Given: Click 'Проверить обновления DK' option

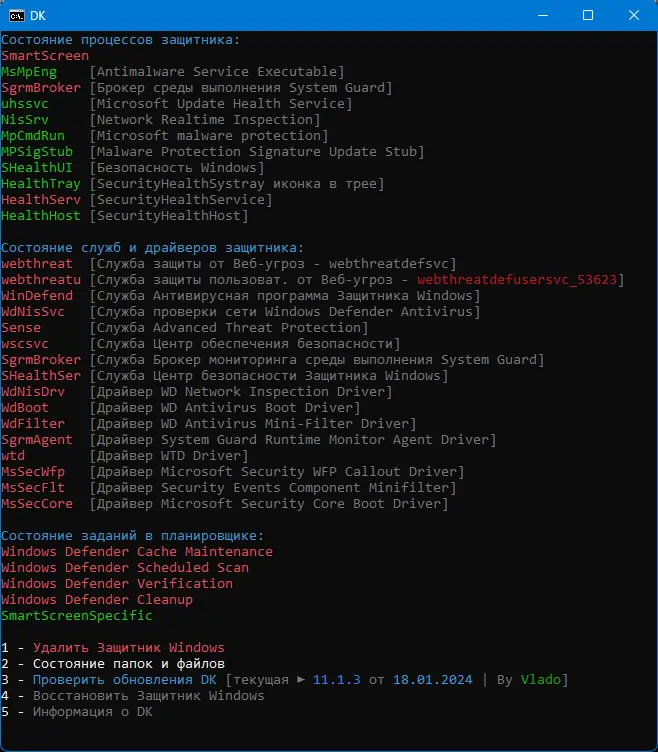Looking at the screenshot, I should (124, 680).
